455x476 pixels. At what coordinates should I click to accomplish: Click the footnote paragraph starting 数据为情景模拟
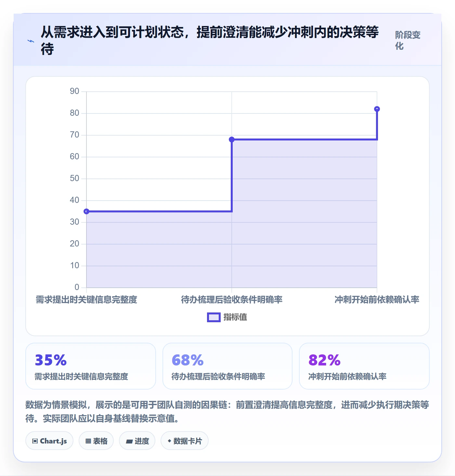coord(227,412)
